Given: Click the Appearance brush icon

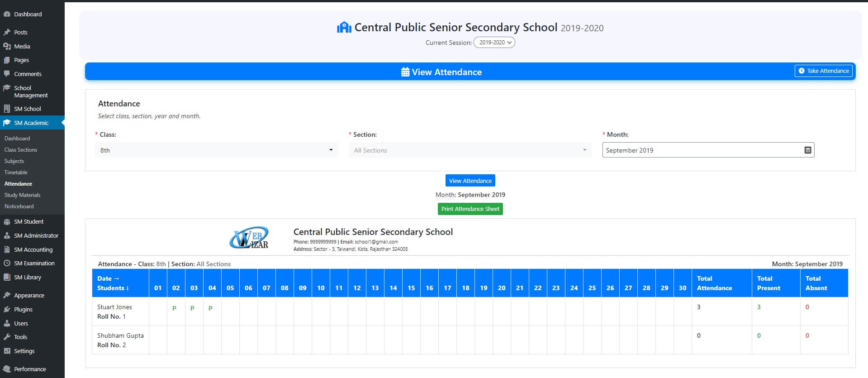Looking at the screenshot, I should (x=7, y=295).
